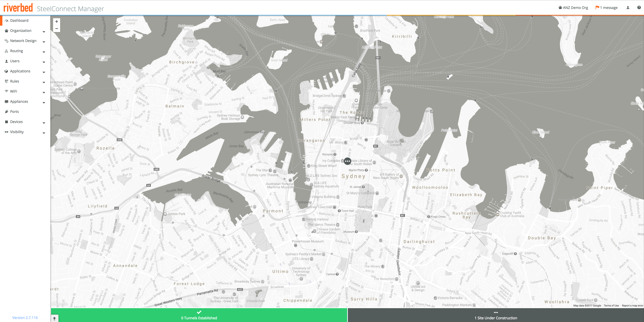This screenshot has height=322, width=644.
Task: Click the site marker on Sydney map
Action: (x=347, y=161)
